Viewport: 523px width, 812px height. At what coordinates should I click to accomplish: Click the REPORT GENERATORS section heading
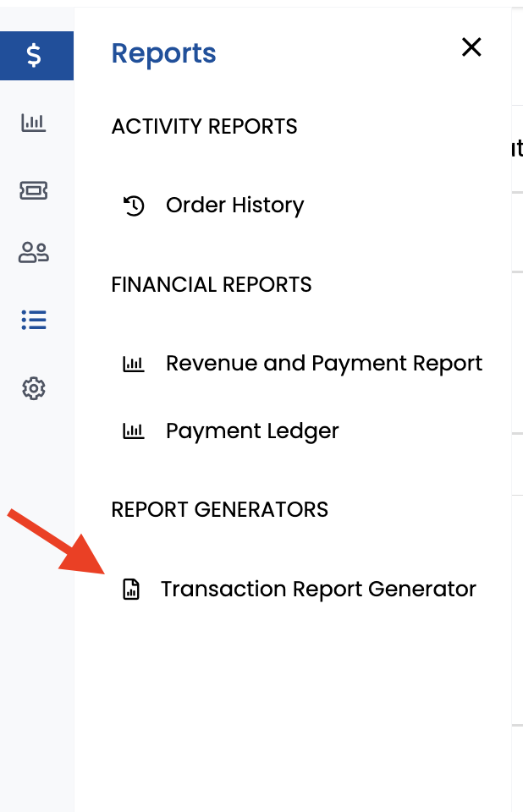pos(220,509)
